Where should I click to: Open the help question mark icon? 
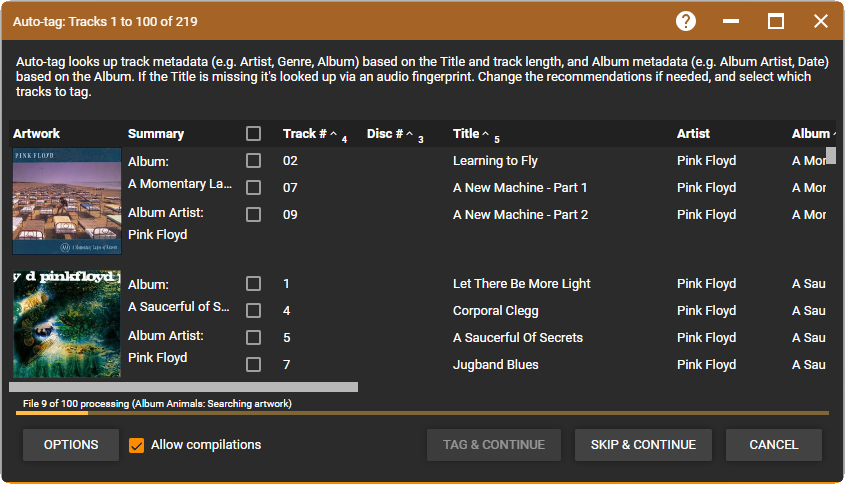pos(686,21)
